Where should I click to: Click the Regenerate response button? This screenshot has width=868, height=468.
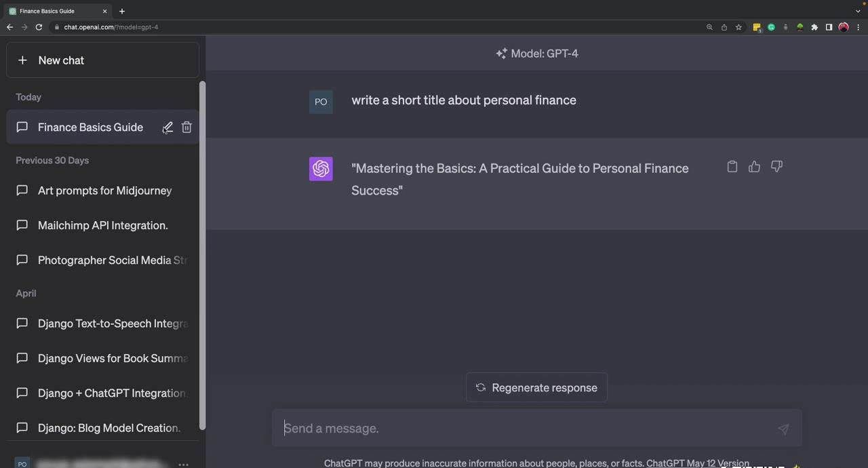[536, 388]
